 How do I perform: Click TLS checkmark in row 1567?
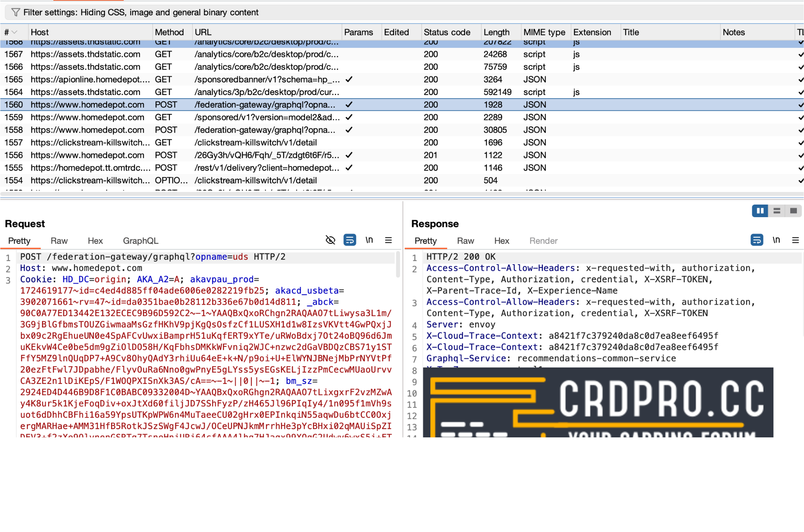800,54
